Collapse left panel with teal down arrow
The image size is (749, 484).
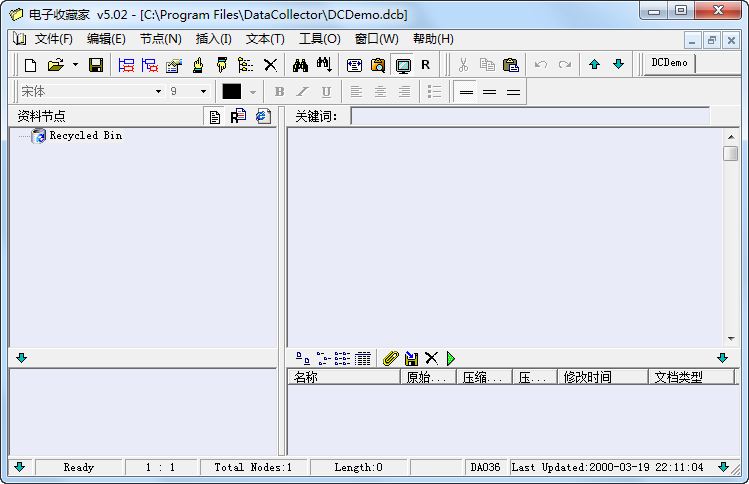21,358
